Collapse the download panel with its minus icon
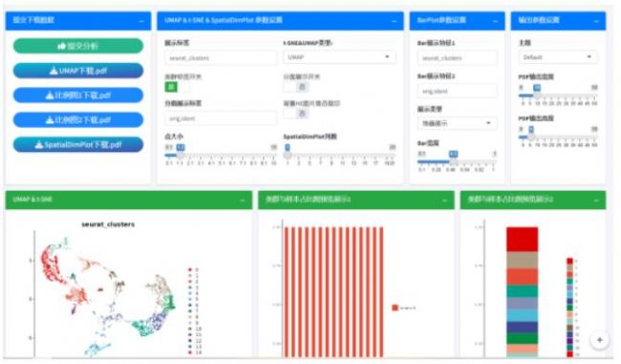Image resolution: width=621 pixels, height=364 pixels. (141, 21)
